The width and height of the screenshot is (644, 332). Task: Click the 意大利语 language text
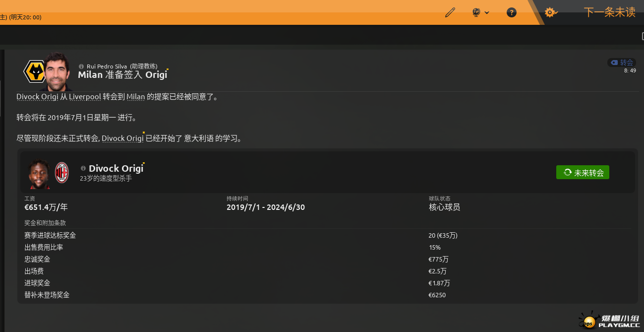199,138
